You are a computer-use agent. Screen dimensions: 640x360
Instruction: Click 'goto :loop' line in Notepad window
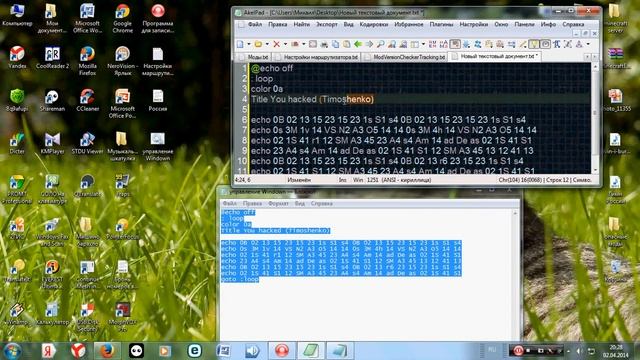tap(240, 280)
